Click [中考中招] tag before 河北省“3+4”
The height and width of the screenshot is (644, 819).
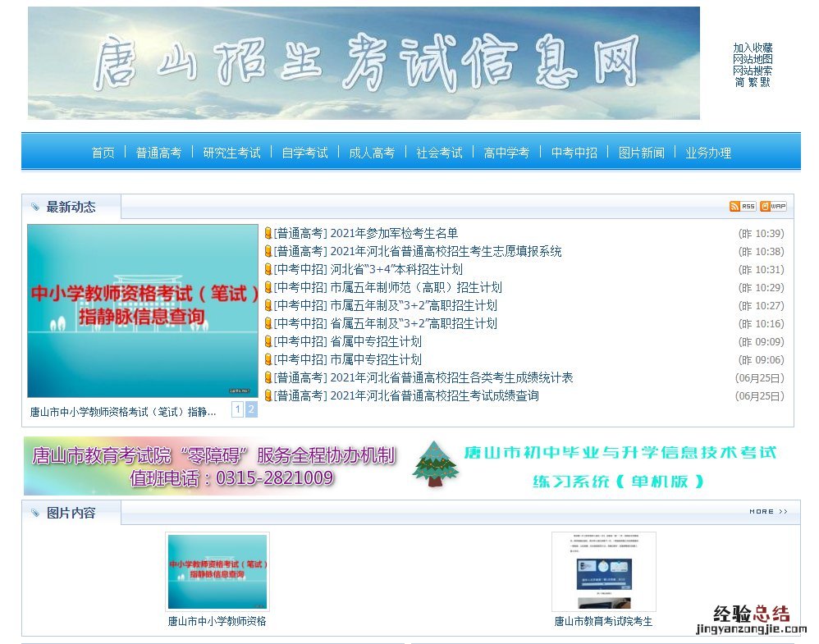coord(301,269)
